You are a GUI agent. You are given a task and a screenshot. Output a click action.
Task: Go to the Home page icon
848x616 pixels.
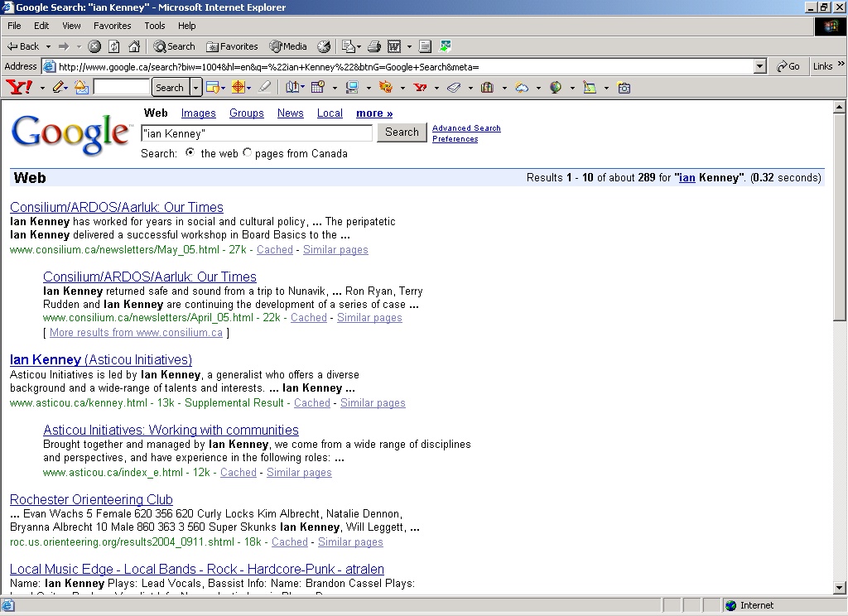134,46
